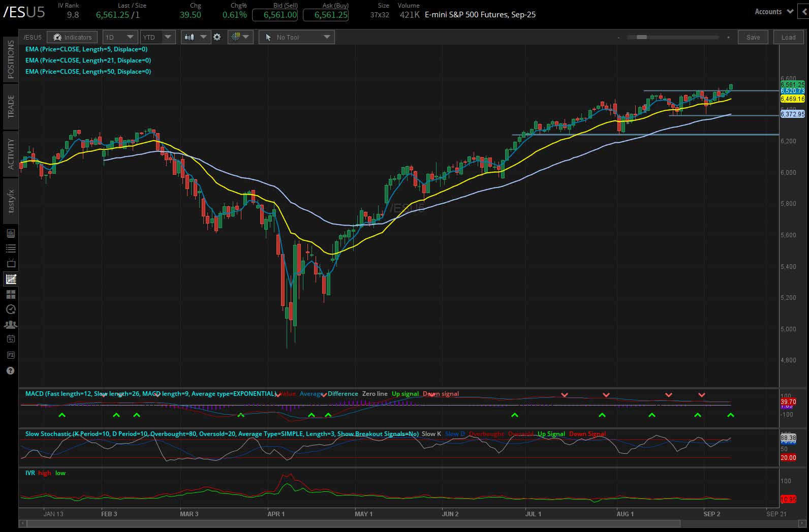Click yellow 6,469.16 EMA axis tag

[792, 99]
